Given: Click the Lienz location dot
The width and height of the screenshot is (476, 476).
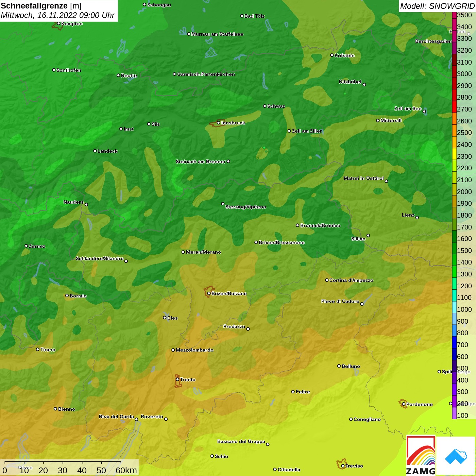Looking at the screenshot, I should click(x=417, y=218).
